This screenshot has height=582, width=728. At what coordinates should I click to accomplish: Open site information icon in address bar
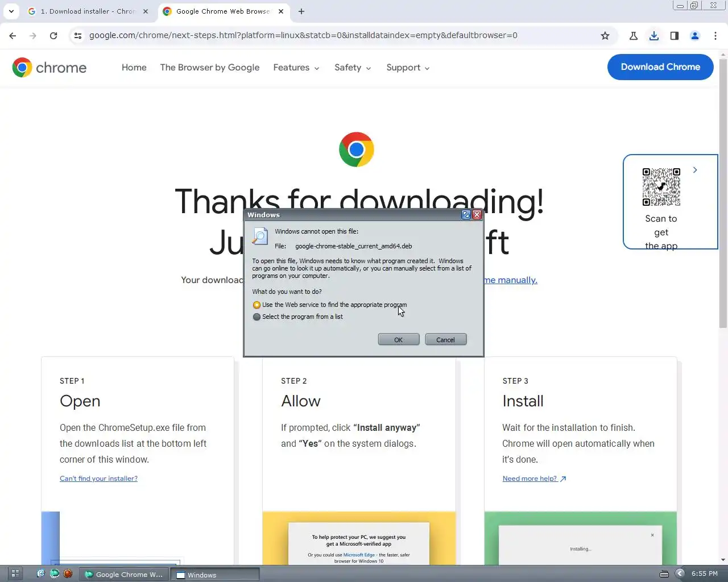(x=78, y=36)
